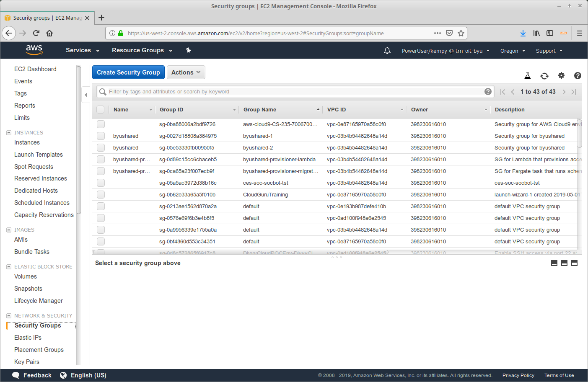Screen dimensions: 588x382
Task: Select all security groups checkbox
Action: pyautogui.click(x=101, y=110)
